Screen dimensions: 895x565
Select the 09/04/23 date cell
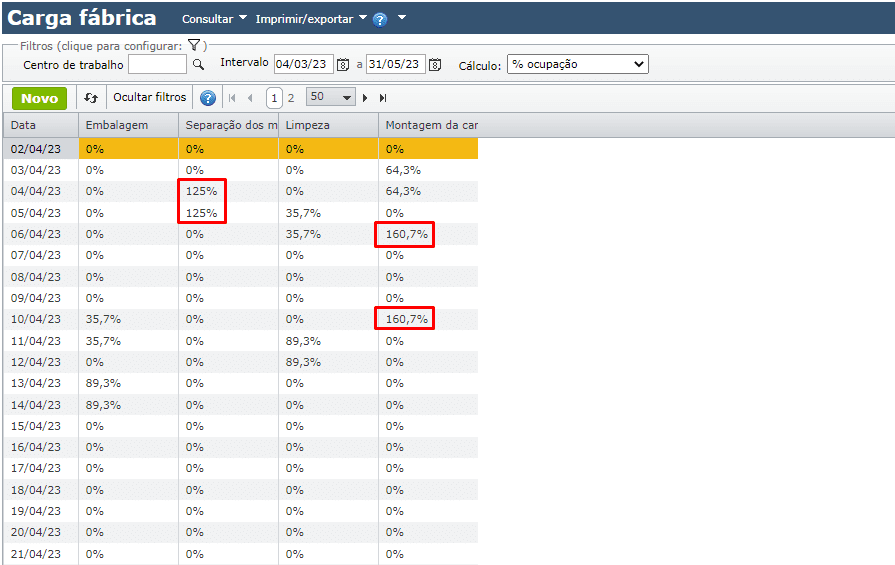pyautogui.click(x=41, y=298)
